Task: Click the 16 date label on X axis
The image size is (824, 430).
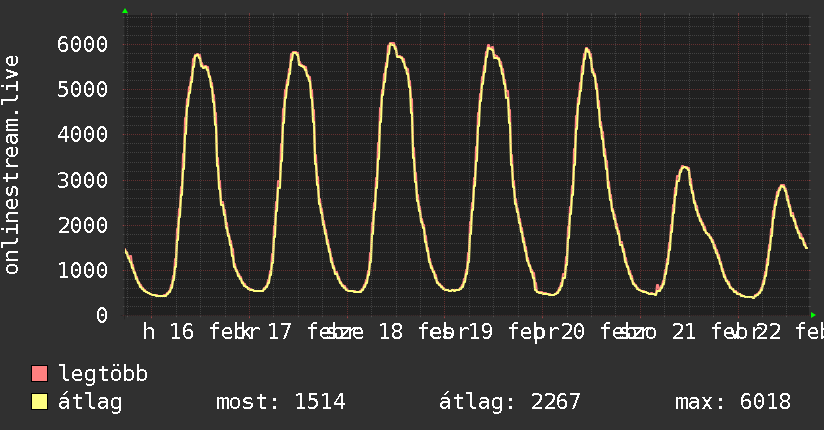Action: click(182, 332)
